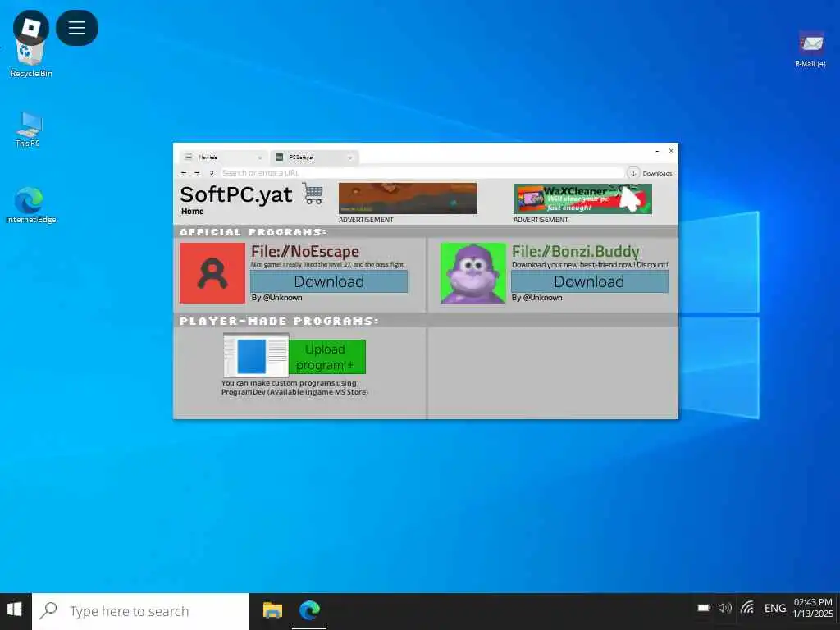
Task: Open network Wi-Fi tray icon
Action: coord(747,608)
